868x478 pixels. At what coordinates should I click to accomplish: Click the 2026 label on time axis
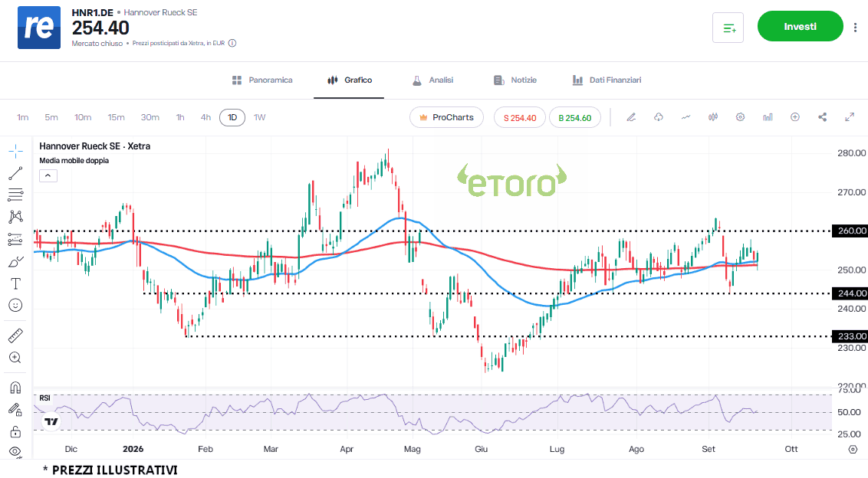pos(133,449)
